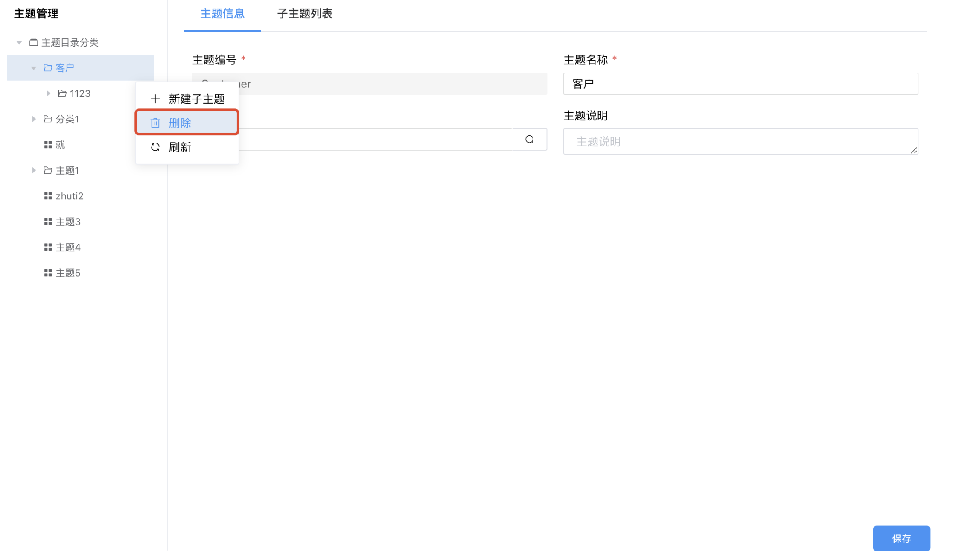Click the grid icon beside zhuti2
Screen dimensions: 956x560
tap(48, 196)
